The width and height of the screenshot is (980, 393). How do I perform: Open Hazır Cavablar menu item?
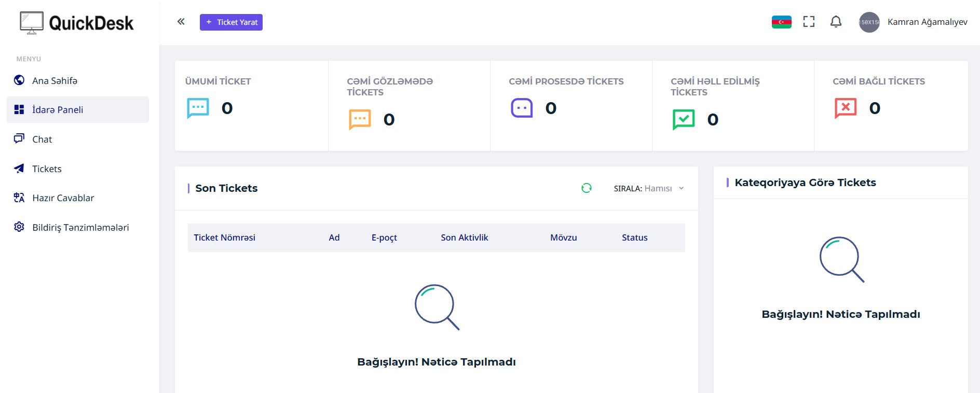tap(63, 198)
